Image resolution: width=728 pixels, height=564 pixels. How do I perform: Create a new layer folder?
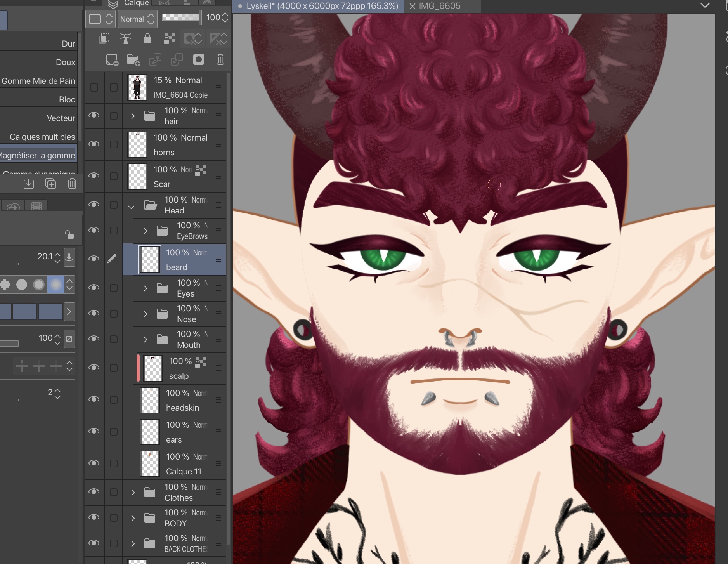pos(133,60)
